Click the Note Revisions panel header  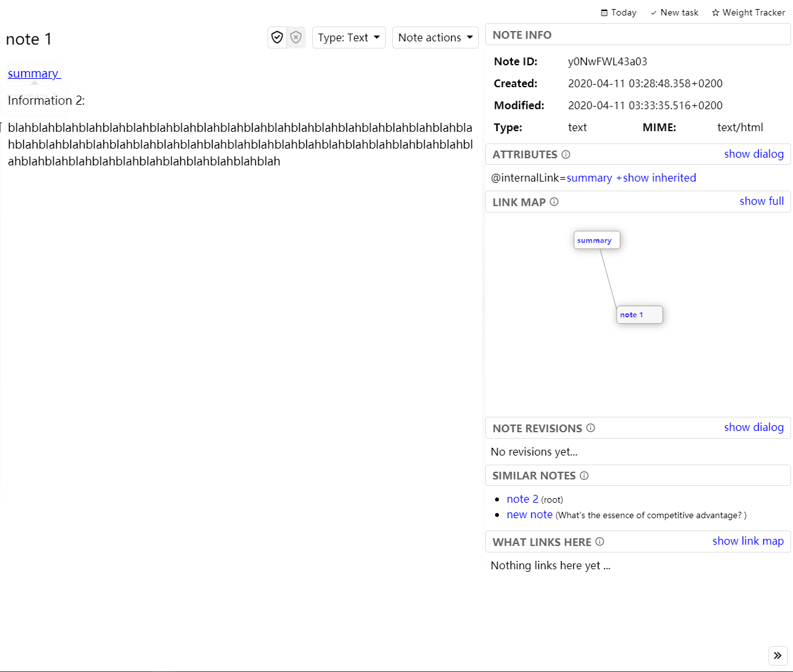[638, 428]
